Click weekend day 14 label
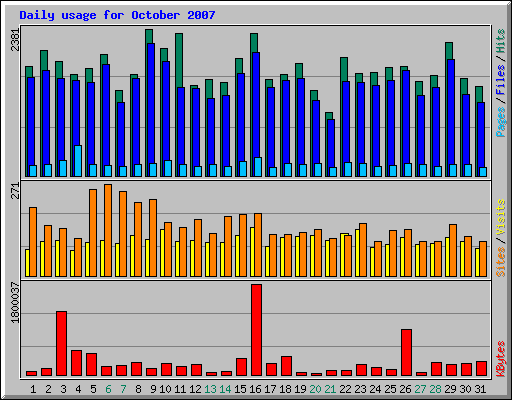 click(x=225, y=389)
